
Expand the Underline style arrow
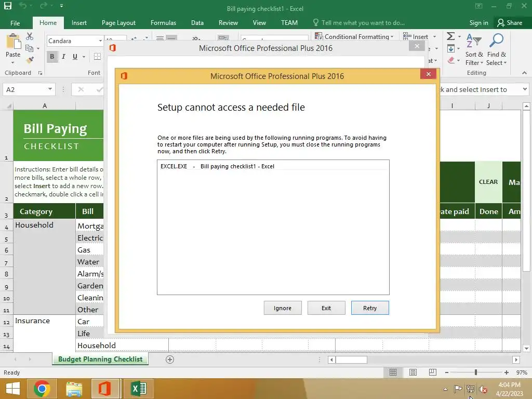84,57
